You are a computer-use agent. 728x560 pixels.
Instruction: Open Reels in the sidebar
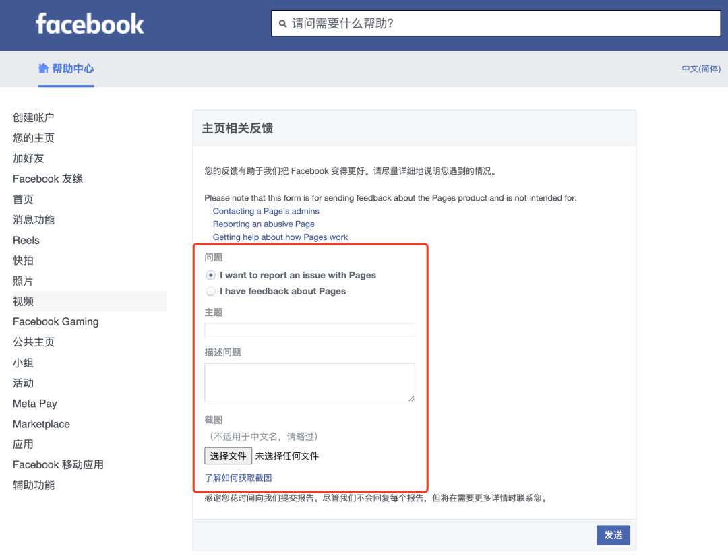click(26, 240)
